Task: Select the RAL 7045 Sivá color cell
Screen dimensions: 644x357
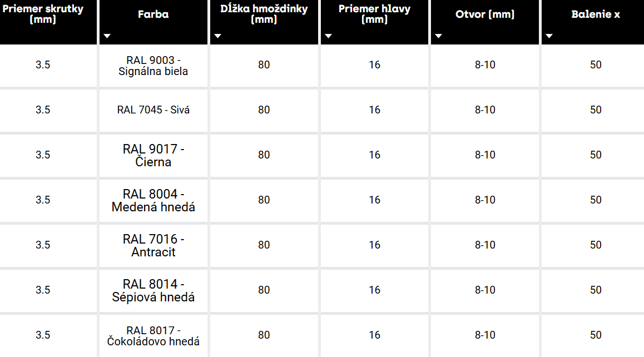Action: [x=153, y=110]
